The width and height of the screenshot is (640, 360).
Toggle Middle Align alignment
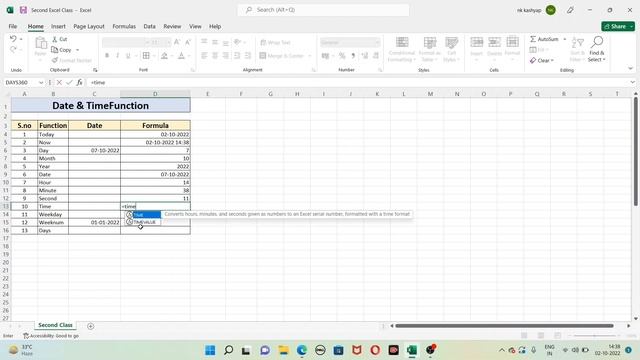click(215, 42)
